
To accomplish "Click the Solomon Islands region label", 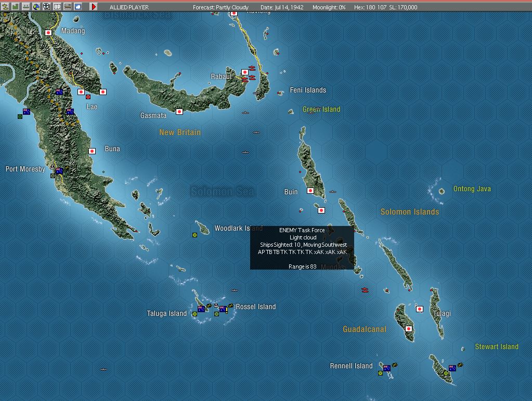I will click(x=410, y=212).
